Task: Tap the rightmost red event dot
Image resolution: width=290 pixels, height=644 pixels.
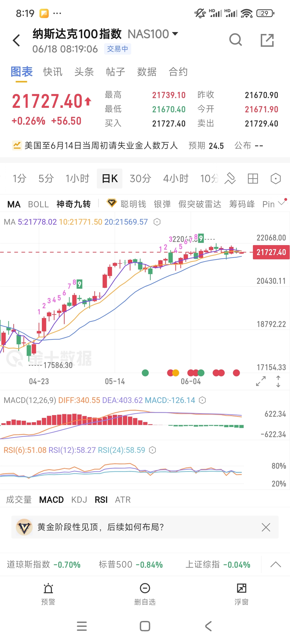Action: pyautogui.click(x=236, y=373)
